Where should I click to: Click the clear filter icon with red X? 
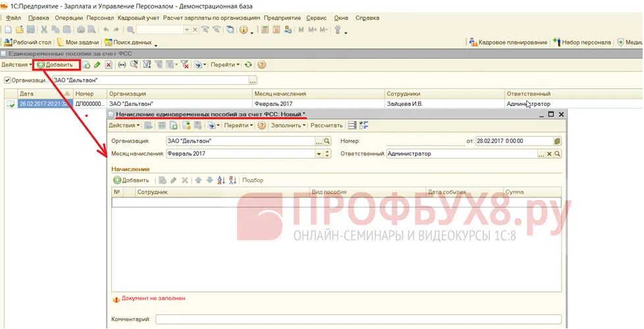point(184,64)
